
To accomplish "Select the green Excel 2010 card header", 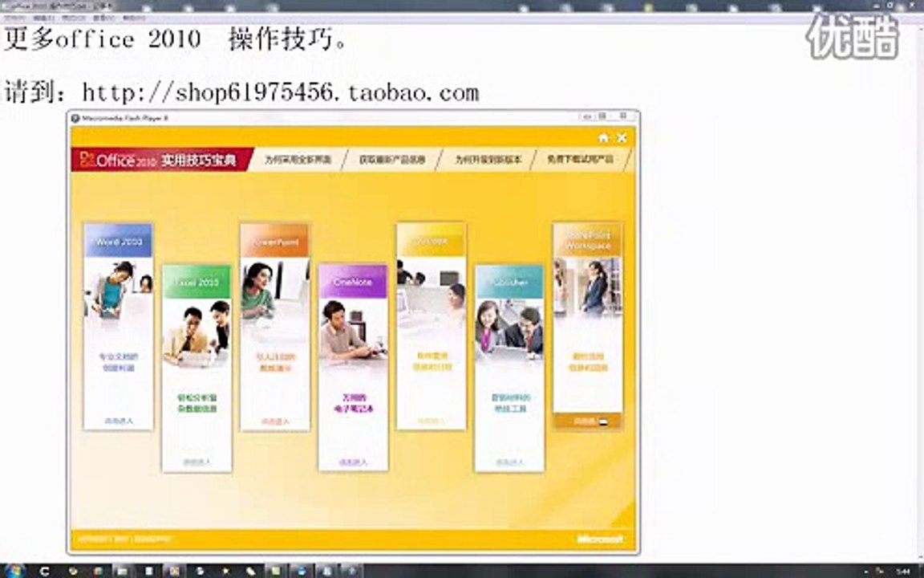I will pos(197,282).
